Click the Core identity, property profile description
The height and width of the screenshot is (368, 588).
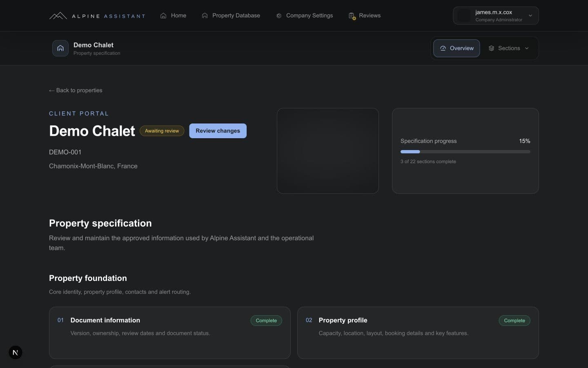tap(120, 292)
